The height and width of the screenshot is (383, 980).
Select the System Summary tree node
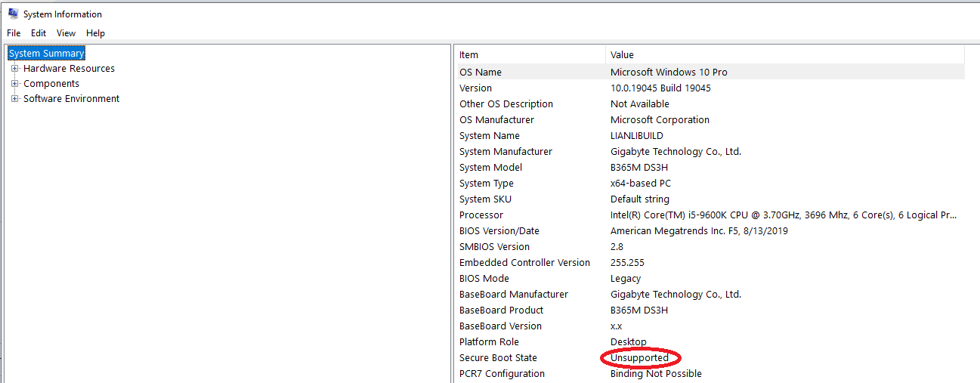click(x=46, y=54)
